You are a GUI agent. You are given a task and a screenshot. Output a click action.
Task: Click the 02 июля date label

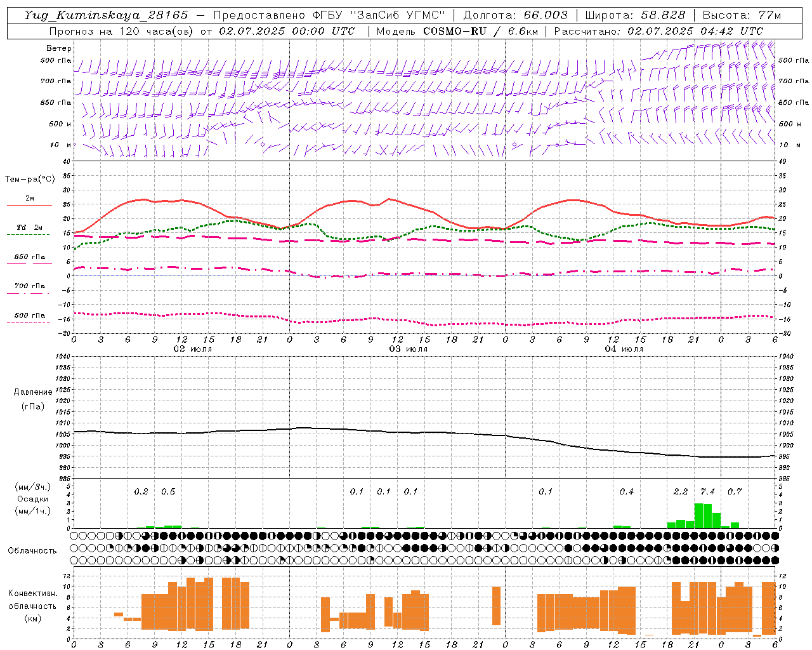click(193, 349)
